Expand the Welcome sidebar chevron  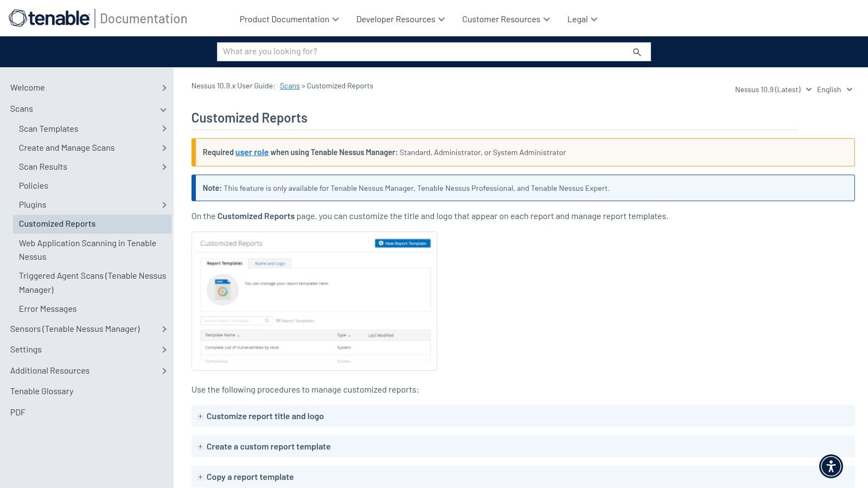tap(164, 88)
